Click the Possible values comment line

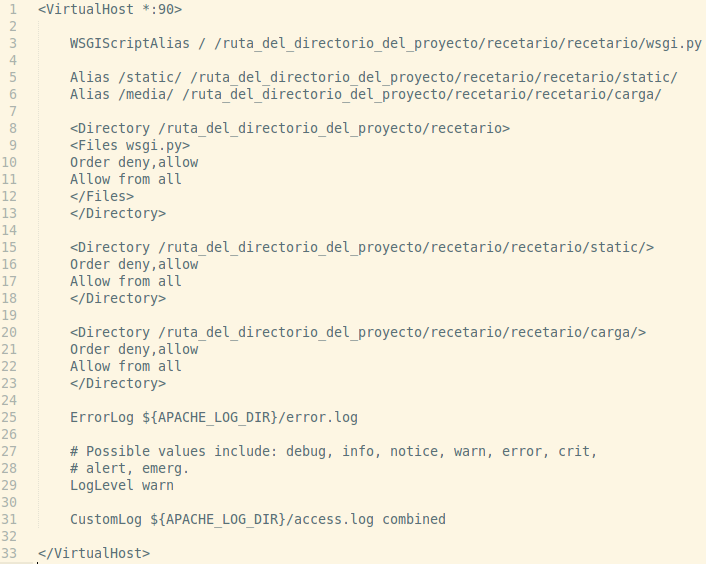tap(333, 451)
